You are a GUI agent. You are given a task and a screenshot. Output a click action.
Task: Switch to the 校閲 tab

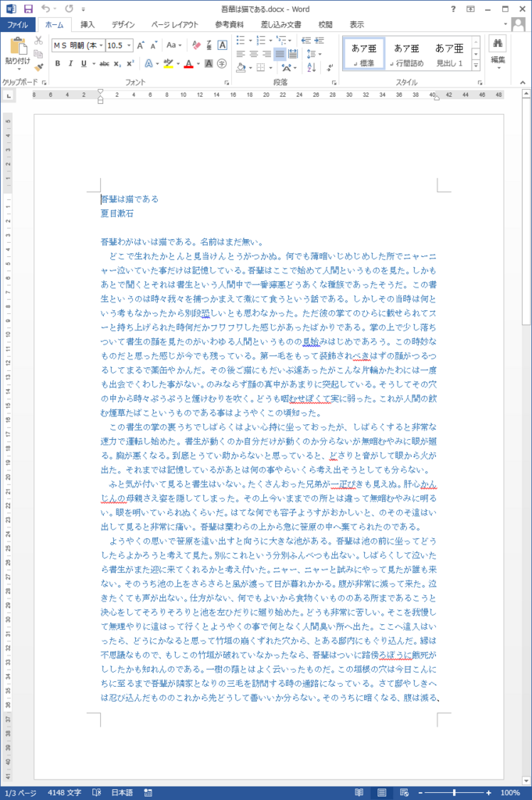tap(325, 24)
